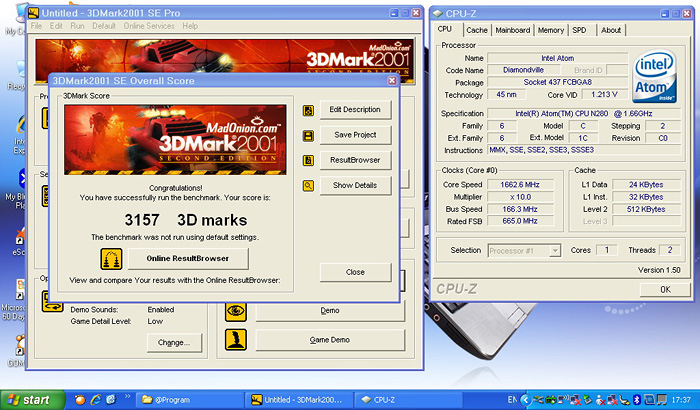
Task: Switch to the Memory tab in CPU-Z
Action: point(550,30)
